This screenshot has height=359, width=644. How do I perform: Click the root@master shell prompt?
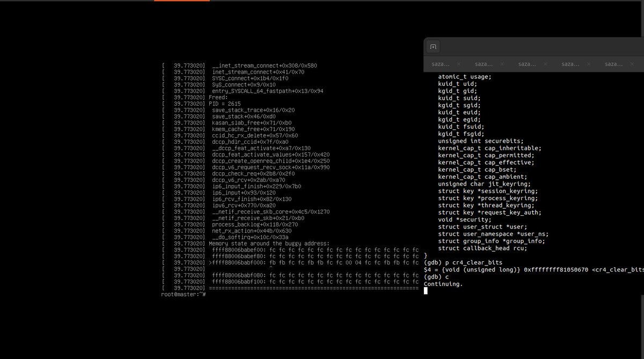click(184, 295)
